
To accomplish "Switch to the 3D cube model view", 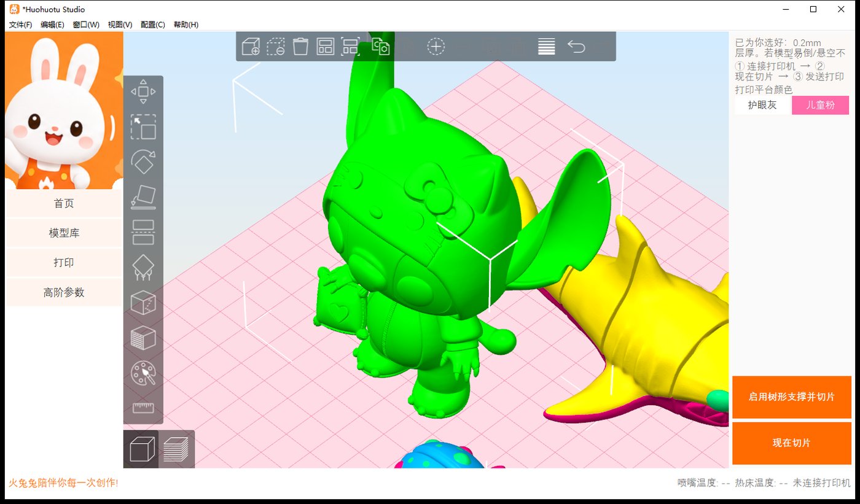I will [141, 449].
